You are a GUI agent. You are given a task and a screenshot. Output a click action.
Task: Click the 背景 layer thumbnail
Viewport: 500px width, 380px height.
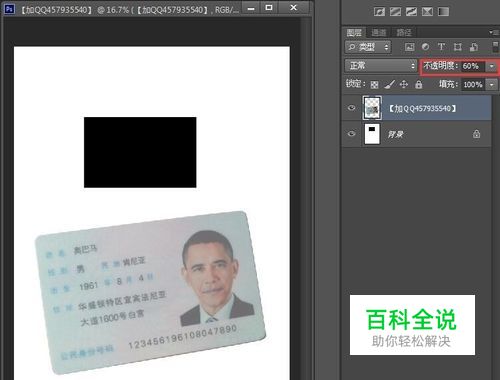(372, 134)
